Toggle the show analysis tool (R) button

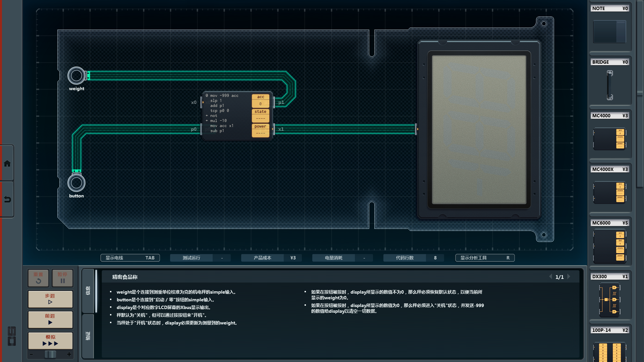(485, 258)
